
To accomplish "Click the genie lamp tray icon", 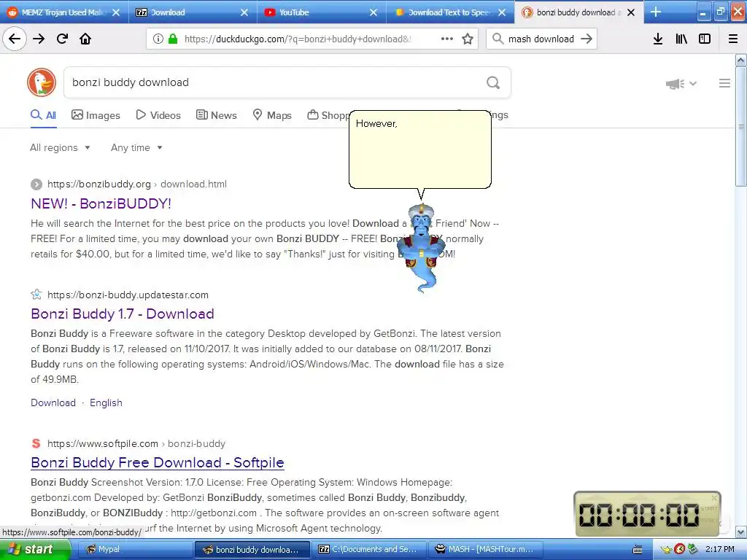I will click(666, 550).
